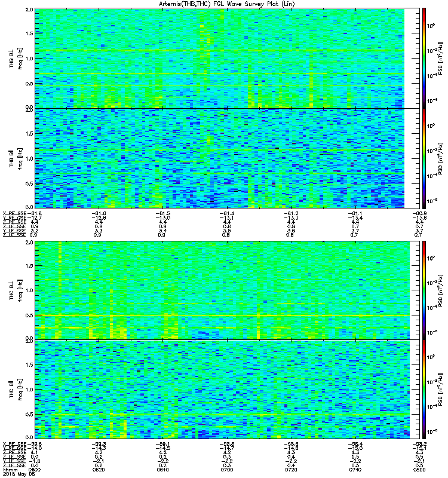The height and width of the screenshot is (478, 448).
Task: Click the 1.5 Hz tick on the top panel
Action: click(x=29, y=33)
